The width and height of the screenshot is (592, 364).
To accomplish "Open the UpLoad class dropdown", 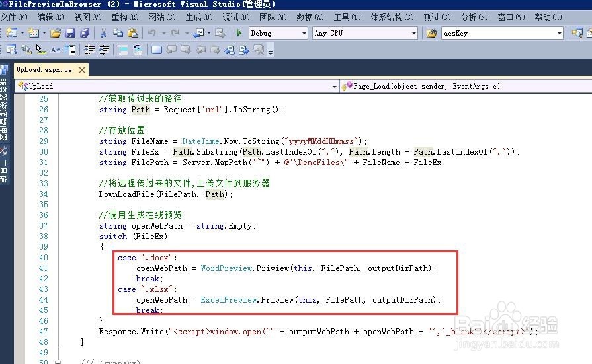I will point(177,86).
